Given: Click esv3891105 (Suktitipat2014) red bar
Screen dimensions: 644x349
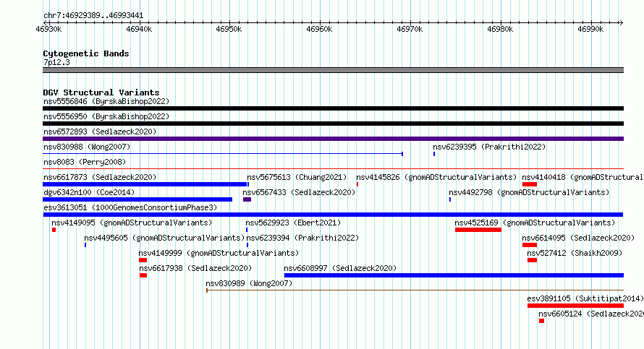Looking at the screenshot, I should point(575,306).
